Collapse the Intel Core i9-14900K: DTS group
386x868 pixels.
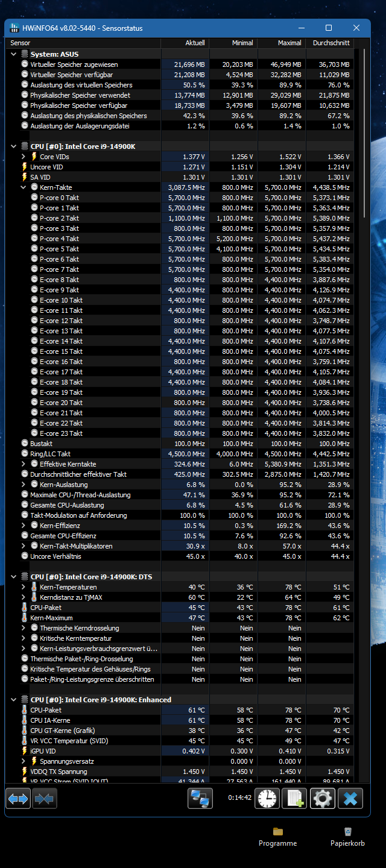(x=14, y=577)
